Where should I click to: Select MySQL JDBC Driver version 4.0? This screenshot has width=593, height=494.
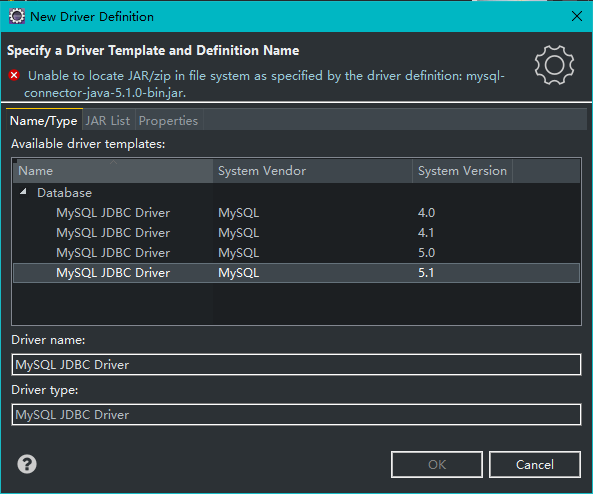pos(296,213)
